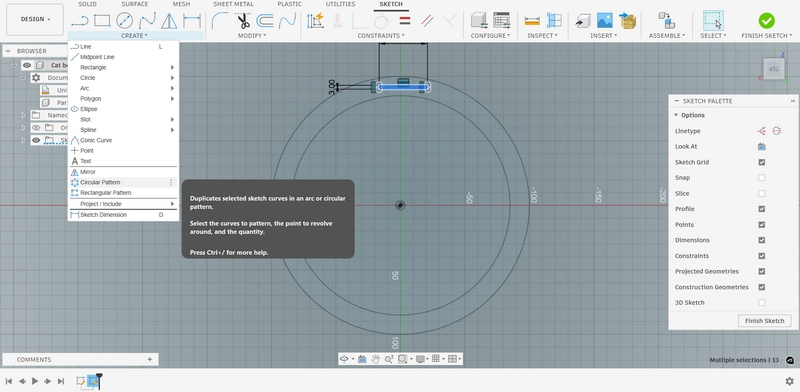This screenshot has height=392, width=800.
Task: Open the CONFIGURE dropdown menu
Action: pyautogui.click(x=490, y=36)
